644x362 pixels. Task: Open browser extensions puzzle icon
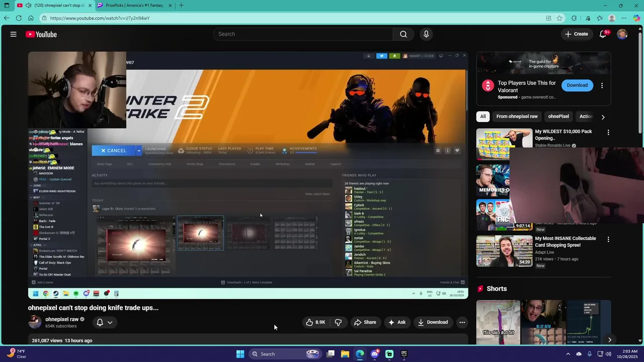coord(574,18)
